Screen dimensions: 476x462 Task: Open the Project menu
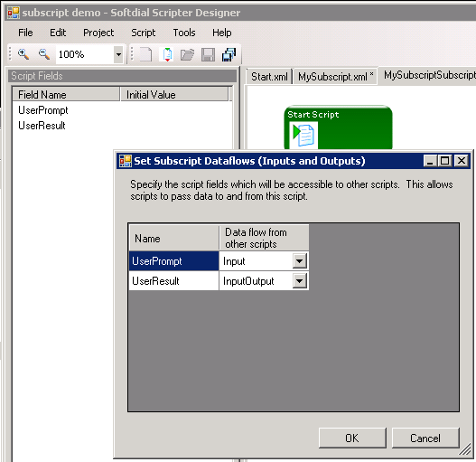(98, 33)
